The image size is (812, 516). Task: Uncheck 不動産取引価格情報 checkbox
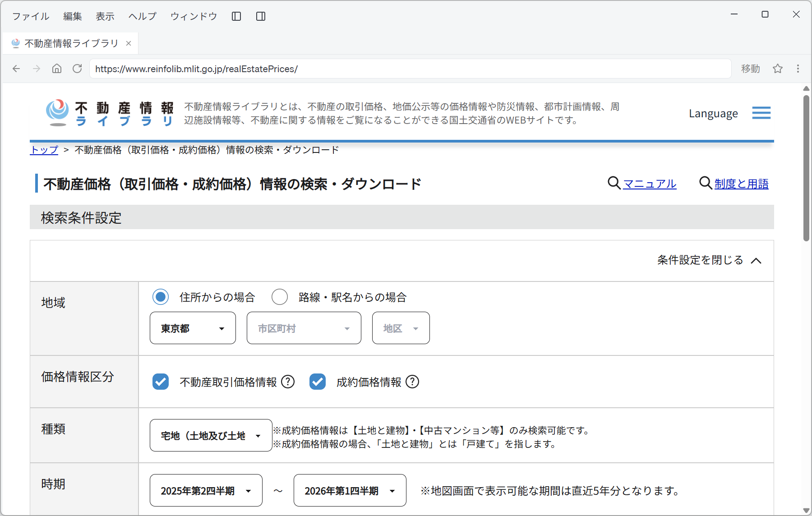click(161, 382)
